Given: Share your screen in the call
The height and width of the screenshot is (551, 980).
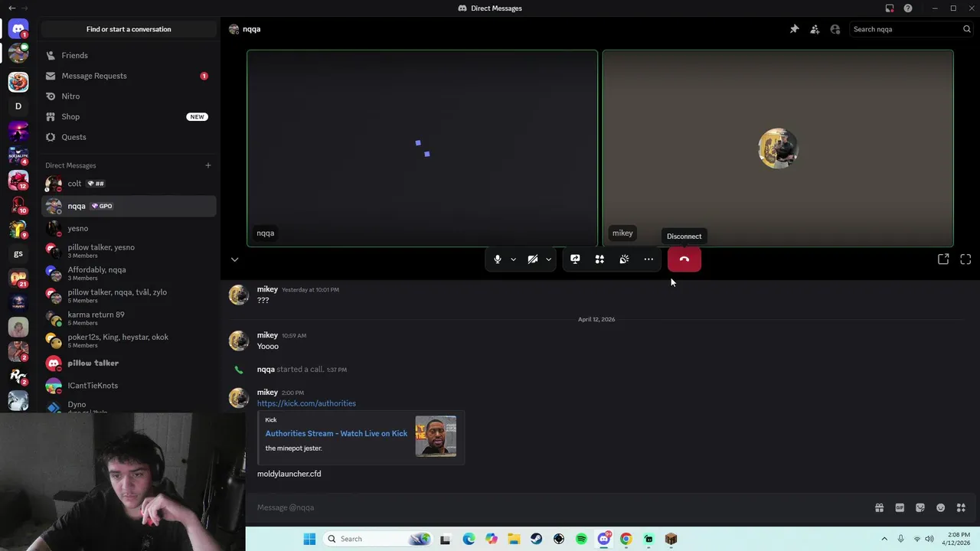Looking at the screenshot, I should coord(575,259).
